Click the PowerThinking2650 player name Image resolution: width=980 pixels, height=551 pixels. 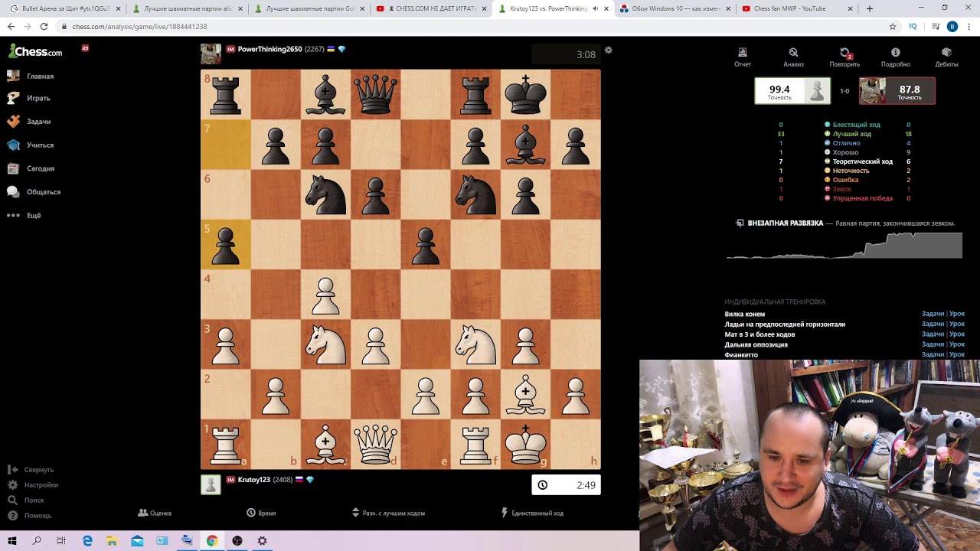[x=269, y=49]
